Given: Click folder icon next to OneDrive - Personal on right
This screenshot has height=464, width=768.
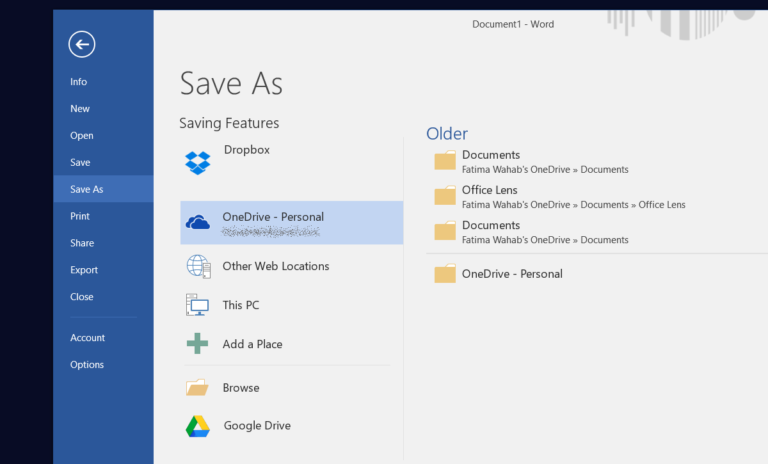Looking at the screenshot, I should (445, 274).
